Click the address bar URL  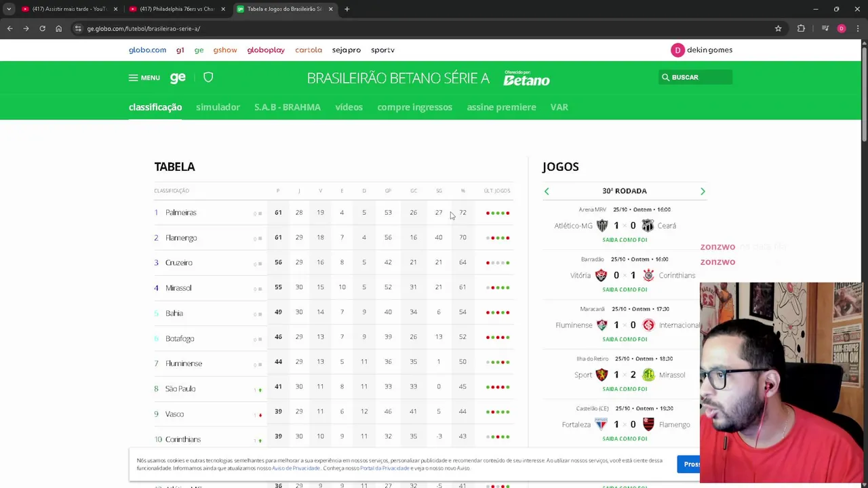(143, 28)
